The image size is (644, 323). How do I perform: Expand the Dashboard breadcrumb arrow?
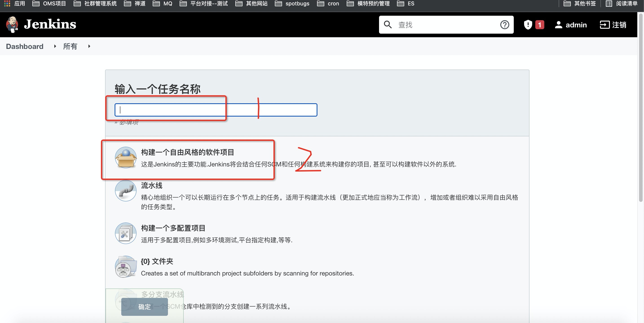[55, 46]
